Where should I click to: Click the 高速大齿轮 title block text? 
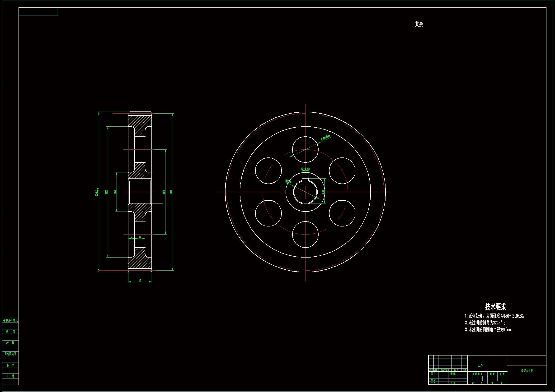coord(527,370)
